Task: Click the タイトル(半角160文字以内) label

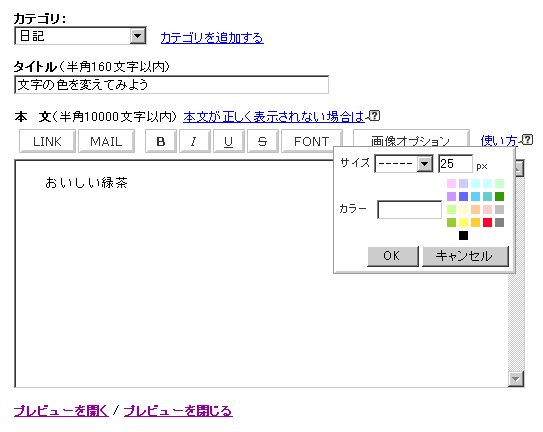Action: (92, 67)
